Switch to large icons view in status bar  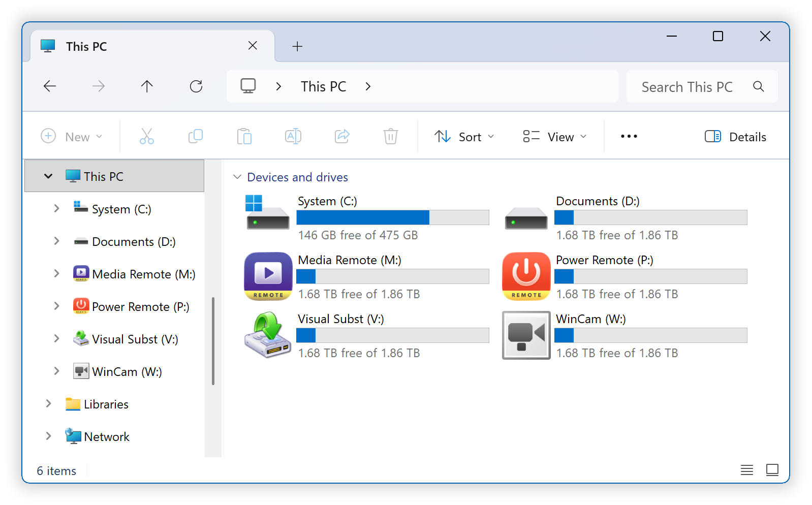[772, 470]
